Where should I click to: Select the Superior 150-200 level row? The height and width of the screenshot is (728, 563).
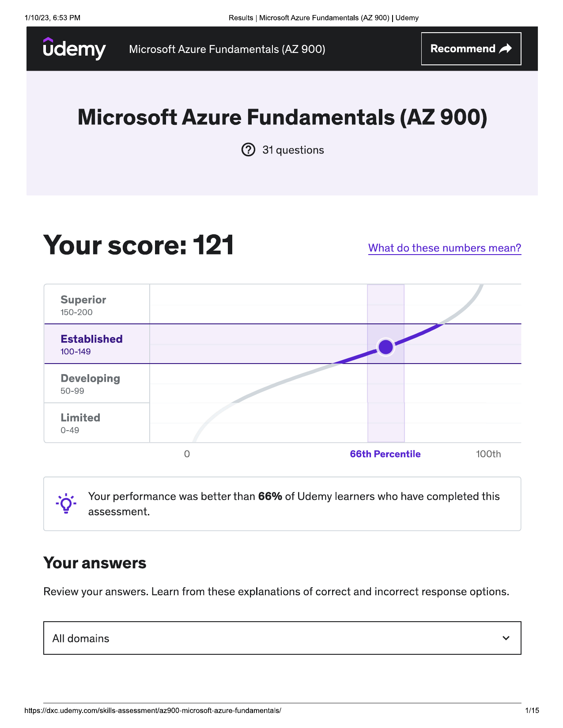(x=97, y=304)
